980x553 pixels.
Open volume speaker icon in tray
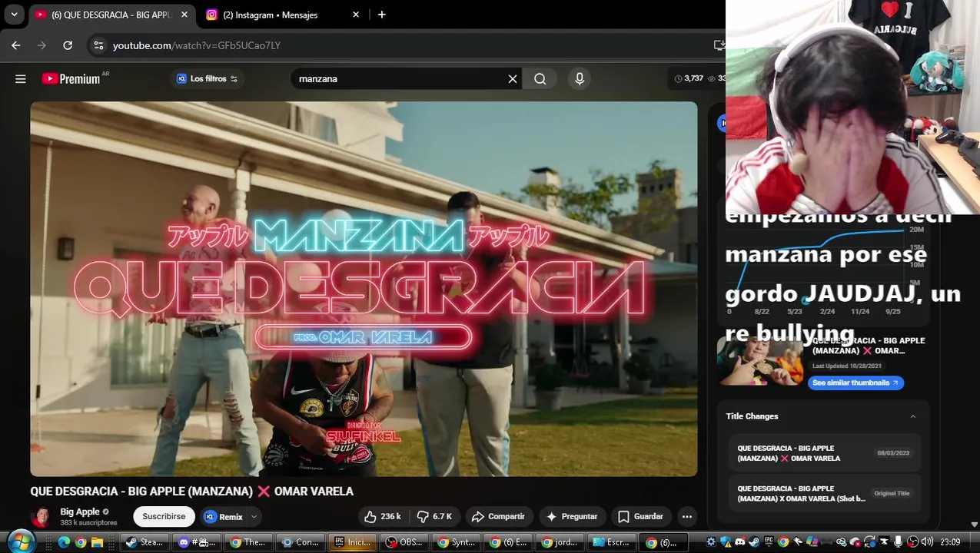[927, 541]
